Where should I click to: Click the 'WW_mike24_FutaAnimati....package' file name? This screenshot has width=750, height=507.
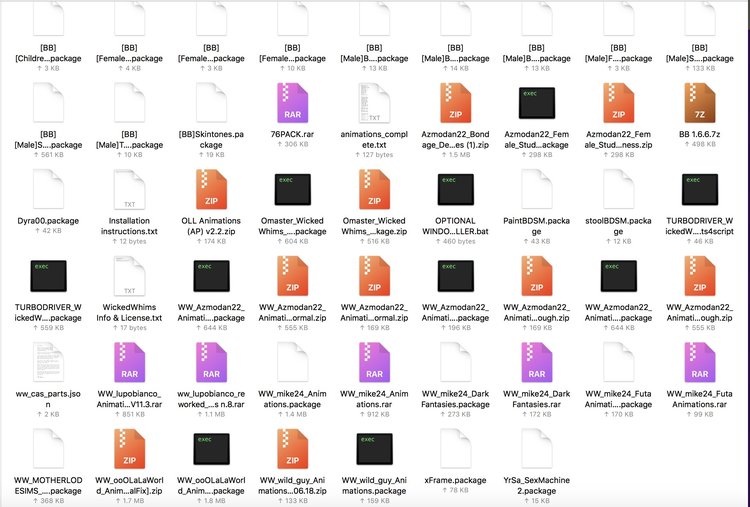[618, 399]
